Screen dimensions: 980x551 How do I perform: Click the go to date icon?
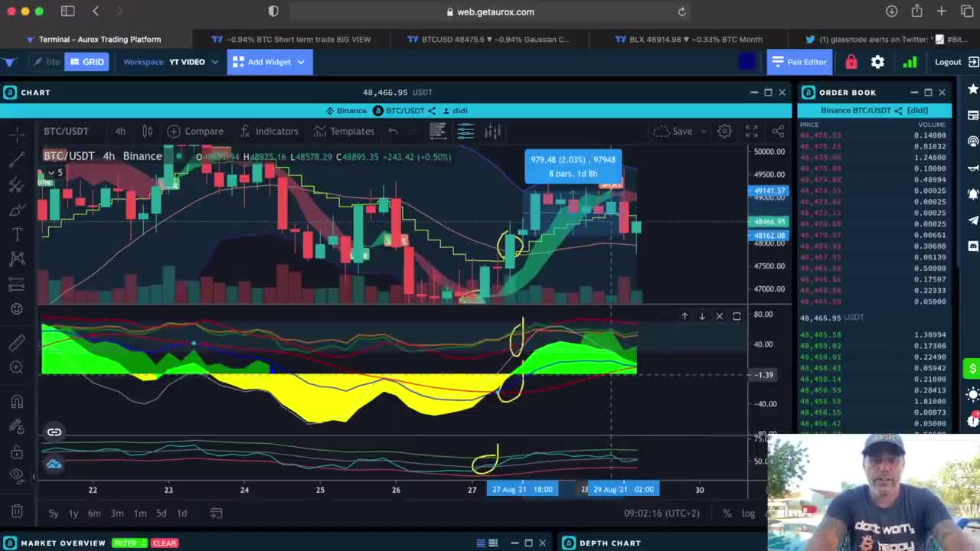[x=216, y=513]
